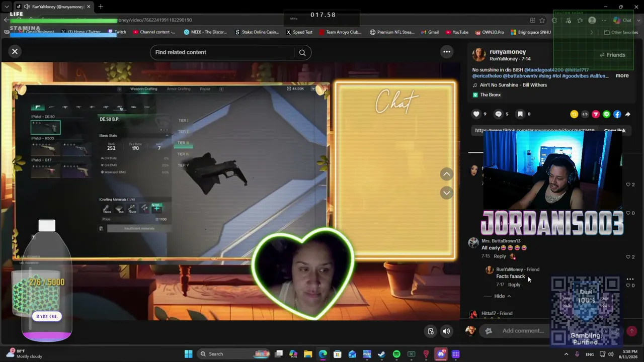
Task: Open the MEE6 - The Discord bookmark
Action: coord(205,32)
